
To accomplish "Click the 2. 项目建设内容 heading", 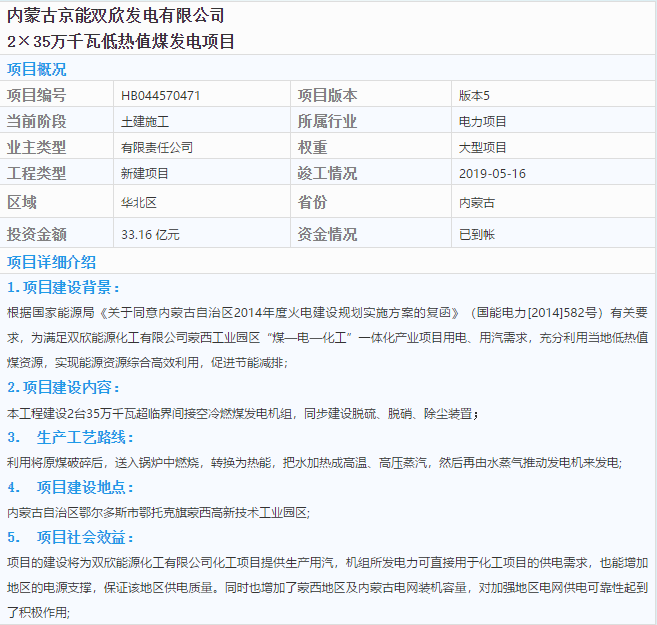I will pyautogui.click(x=64, y=387).
